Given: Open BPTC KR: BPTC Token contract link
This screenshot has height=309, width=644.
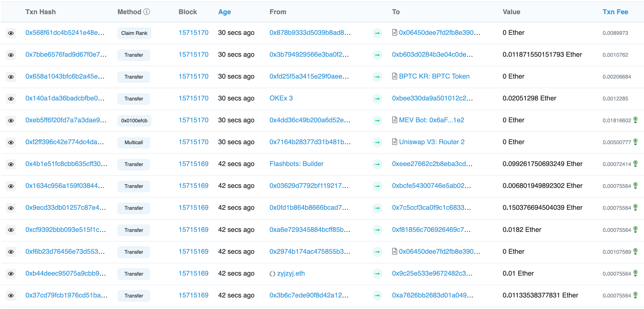Looking at the screenshot, I should 434,76.
